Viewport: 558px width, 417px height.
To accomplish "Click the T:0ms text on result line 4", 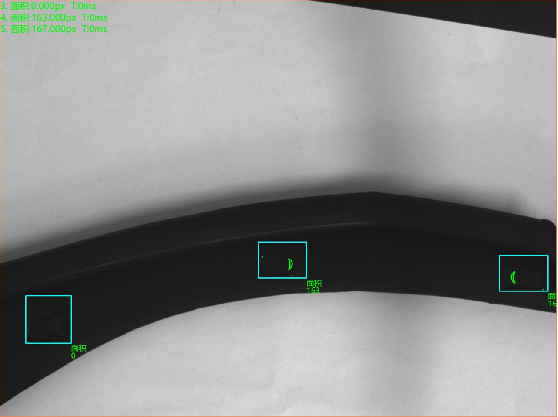I will point(95,17).
